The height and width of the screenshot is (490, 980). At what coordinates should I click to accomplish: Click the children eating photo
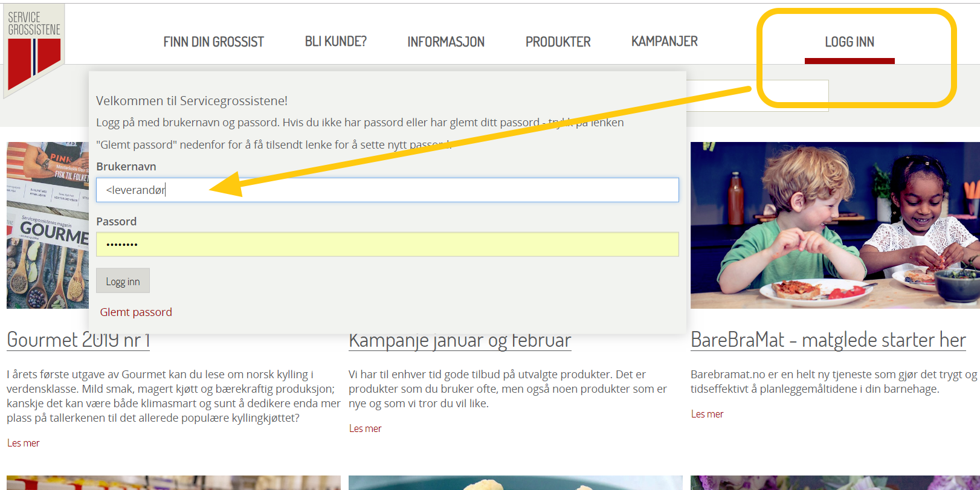tap(834, 225)
